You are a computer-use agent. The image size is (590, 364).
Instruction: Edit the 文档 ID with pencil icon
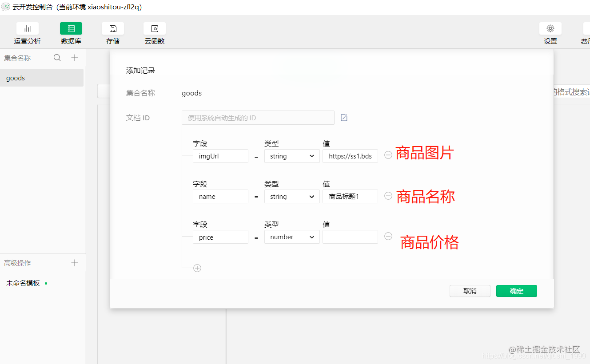(344, 118)
